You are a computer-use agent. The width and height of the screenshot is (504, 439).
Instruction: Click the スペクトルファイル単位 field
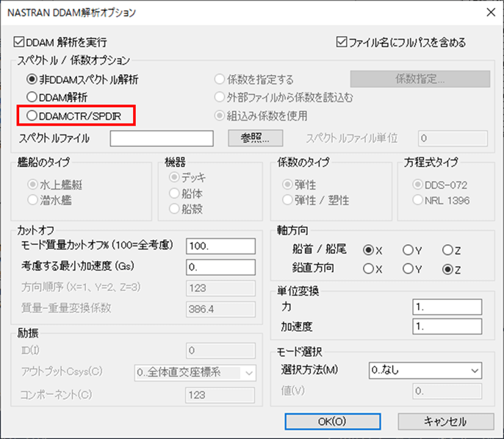pyautogui.click(x=453, y=138)
